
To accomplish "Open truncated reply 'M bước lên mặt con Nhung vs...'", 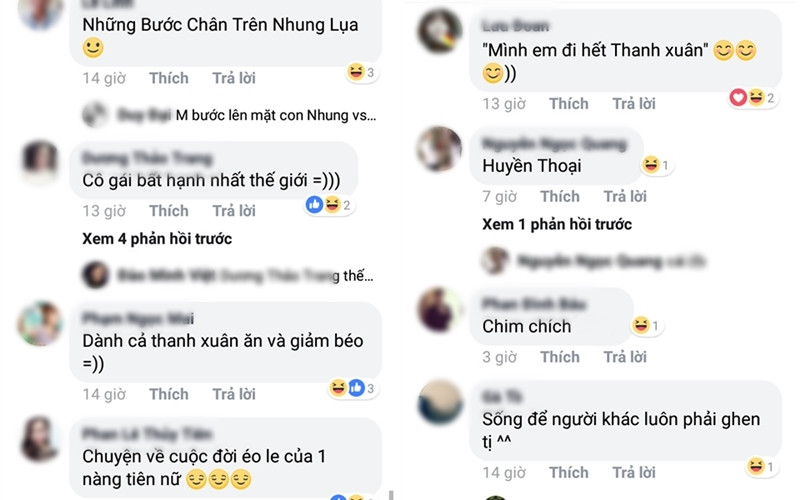I will point(276,115).
